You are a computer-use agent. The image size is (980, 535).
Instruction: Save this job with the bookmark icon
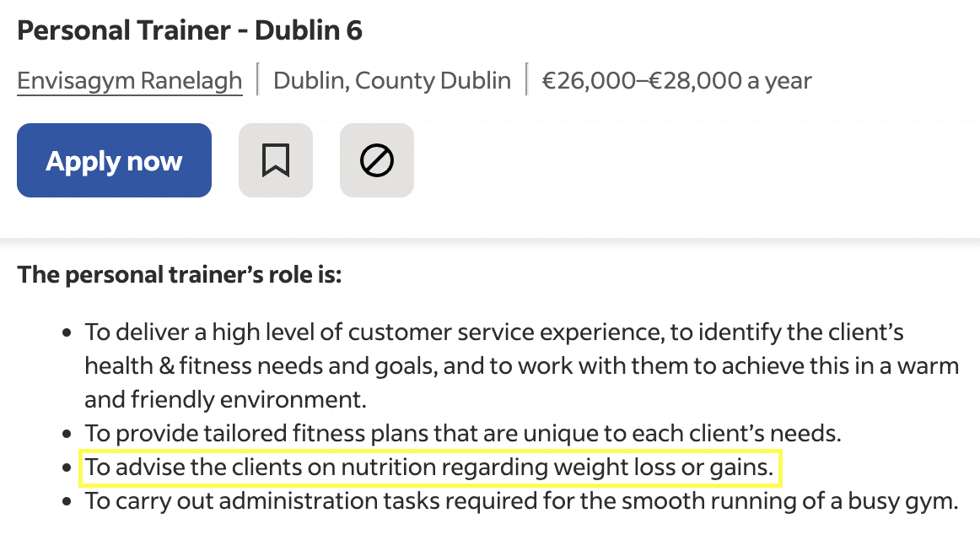(276, 160)
